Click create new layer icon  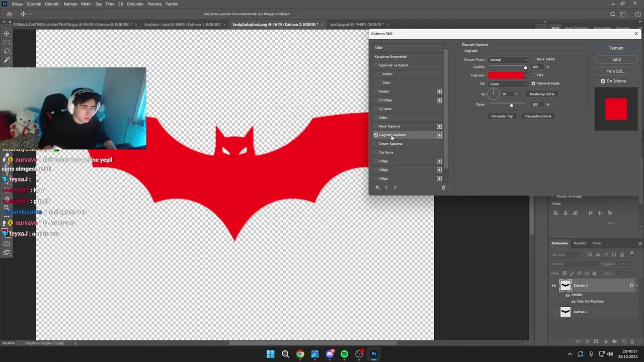624,342
